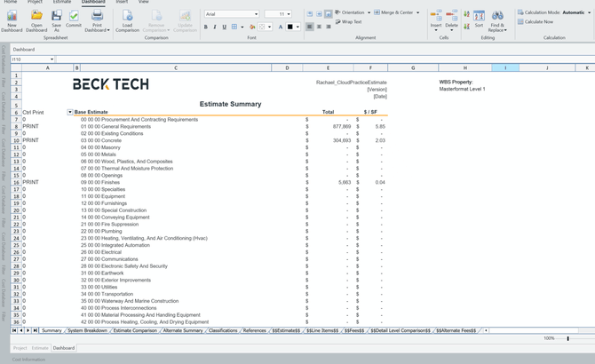This screenshot has height=364, width=595.
Task: Select the System Breakdown sheet tab
Action: tap(87, 330)
